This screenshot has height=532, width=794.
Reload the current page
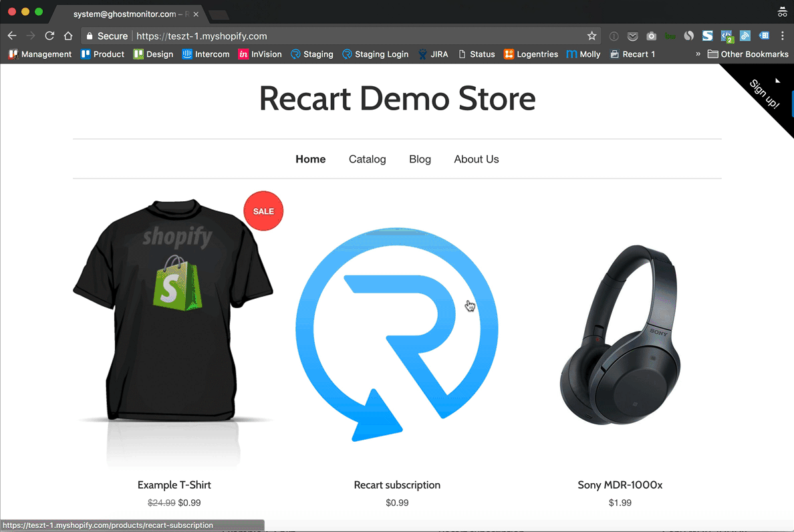click(x=49, y=36)
